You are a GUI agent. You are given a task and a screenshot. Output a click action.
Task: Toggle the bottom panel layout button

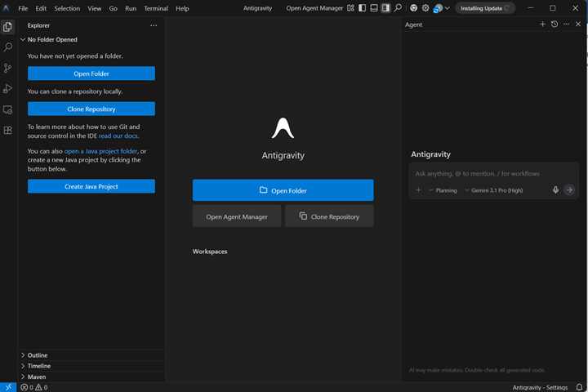(373, 8)
